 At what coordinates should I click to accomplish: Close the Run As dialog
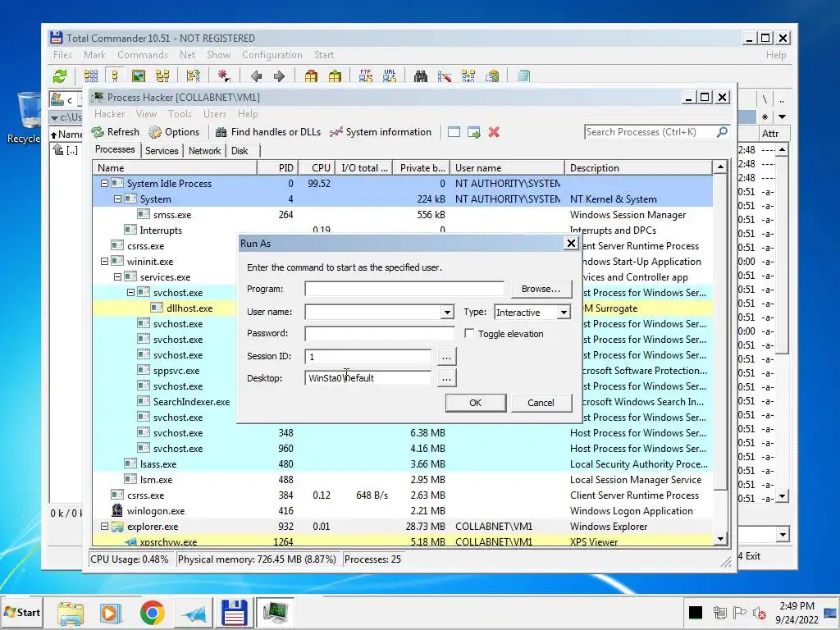click(x=571, y=243)
